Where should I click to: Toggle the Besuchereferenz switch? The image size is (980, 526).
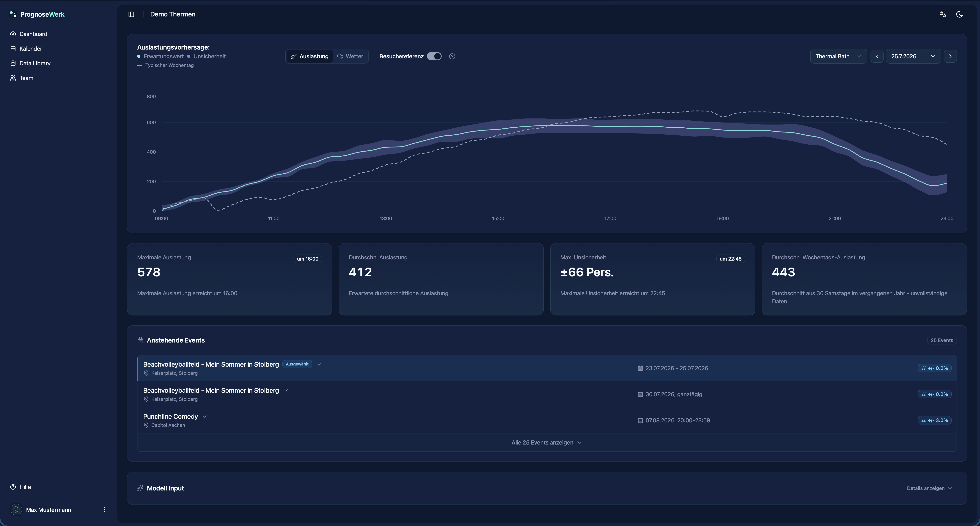434,56
